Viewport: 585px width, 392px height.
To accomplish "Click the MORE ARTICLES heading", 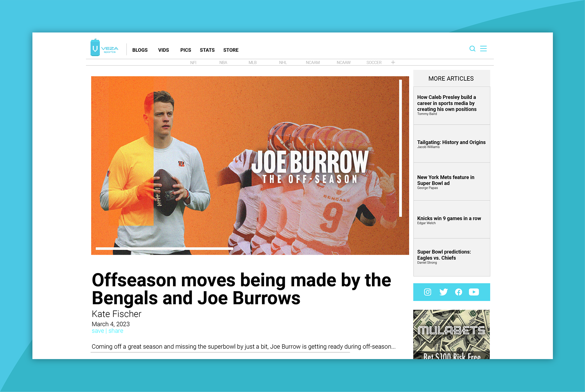I will coord(451,79).
